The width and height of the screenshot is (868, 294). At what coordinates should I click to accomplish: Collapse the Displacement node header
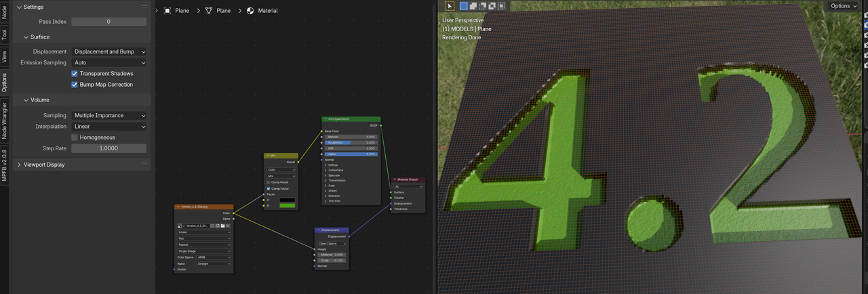[x=319, y=230]
